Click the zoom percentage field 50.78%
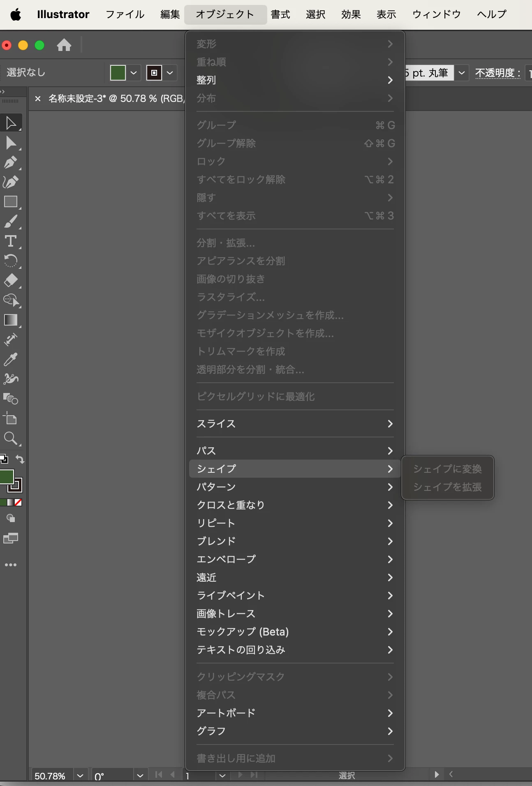The image size is (532, 786). click(x=53, y=776)
